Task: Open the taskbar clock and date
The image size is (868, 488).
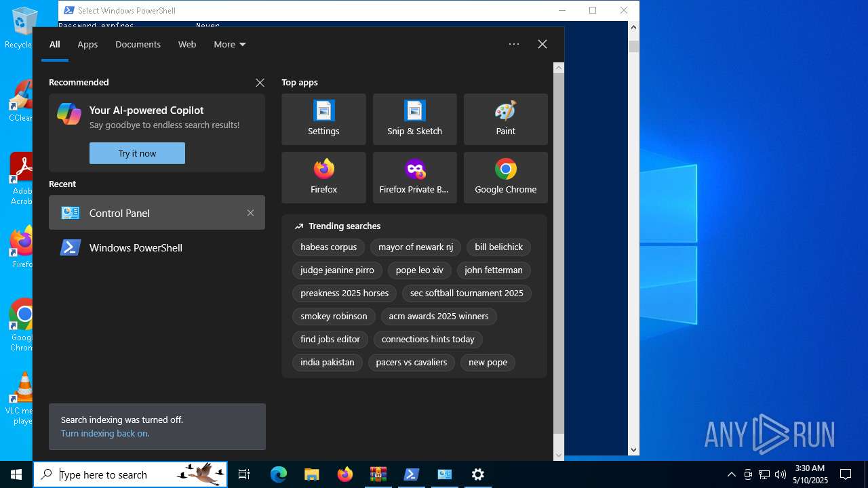Action: pyautogui.click(x=810, y=474)
